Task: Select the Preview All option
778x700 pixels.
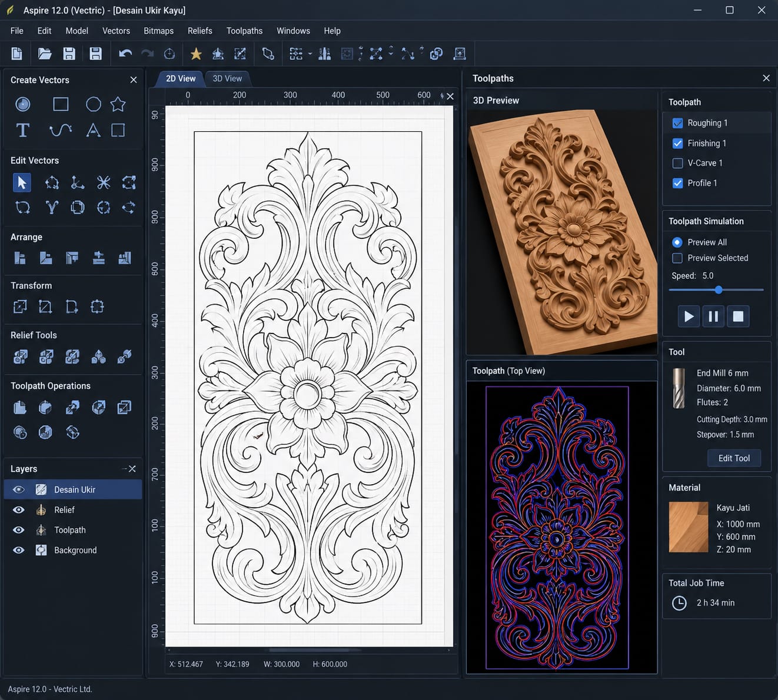Action: [x=677, y=242]
